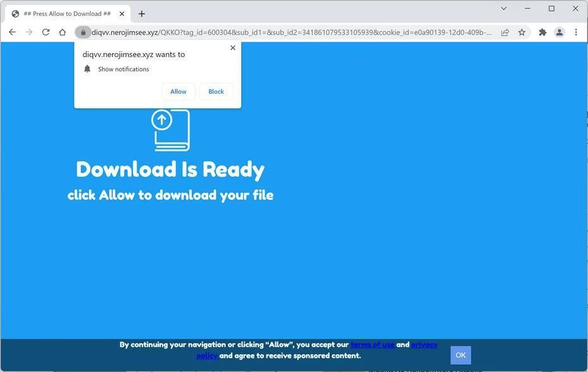Open a new tab with plus

tap(141, 14)
